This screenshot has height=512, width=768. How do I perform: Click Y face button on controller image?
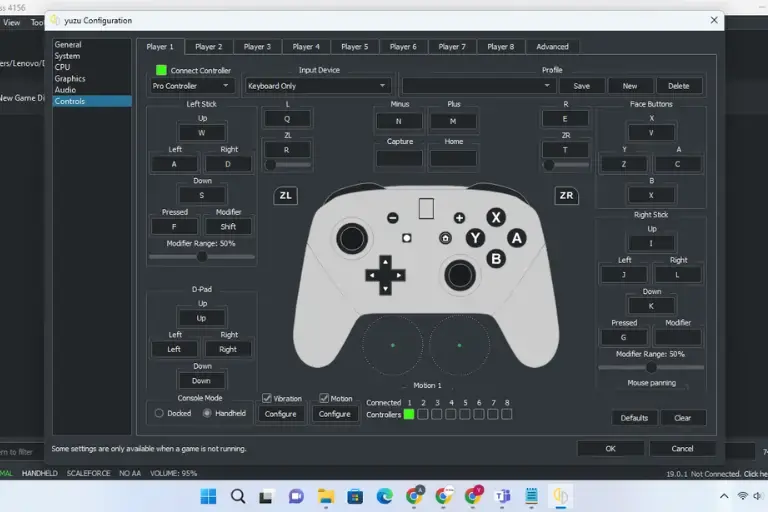coord(475,238)
